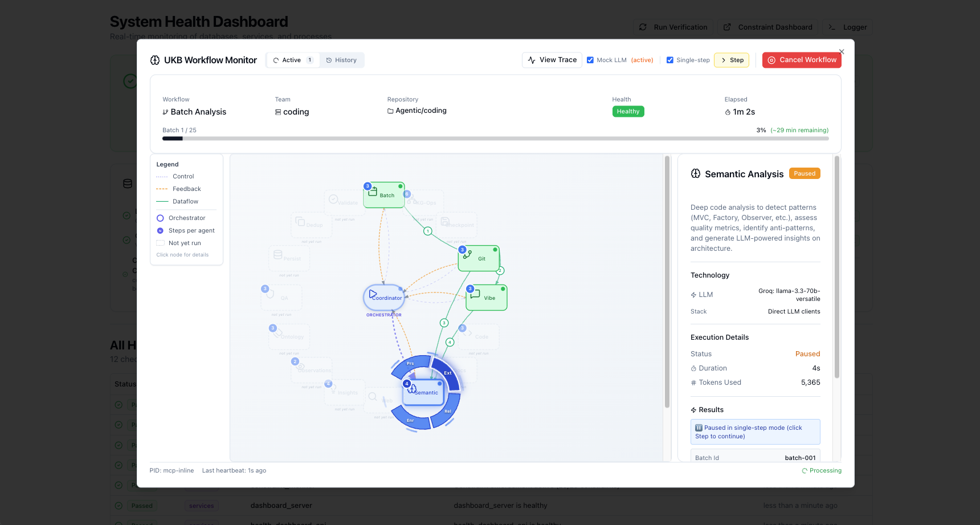Click the edge marker numbered 1
This screenshot has height=525, width=980.
(x=428, y=231)
